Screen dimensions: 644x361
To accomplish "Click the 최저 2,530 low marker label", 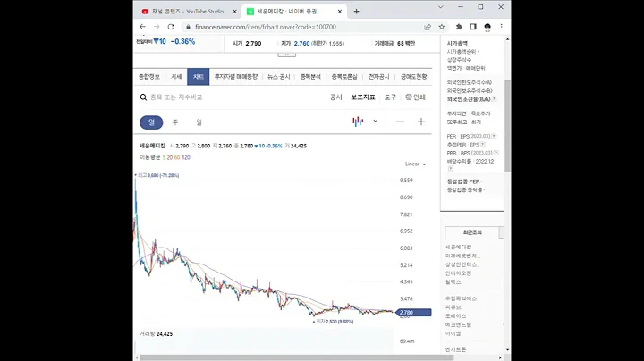I will click(x=335, y=322).
